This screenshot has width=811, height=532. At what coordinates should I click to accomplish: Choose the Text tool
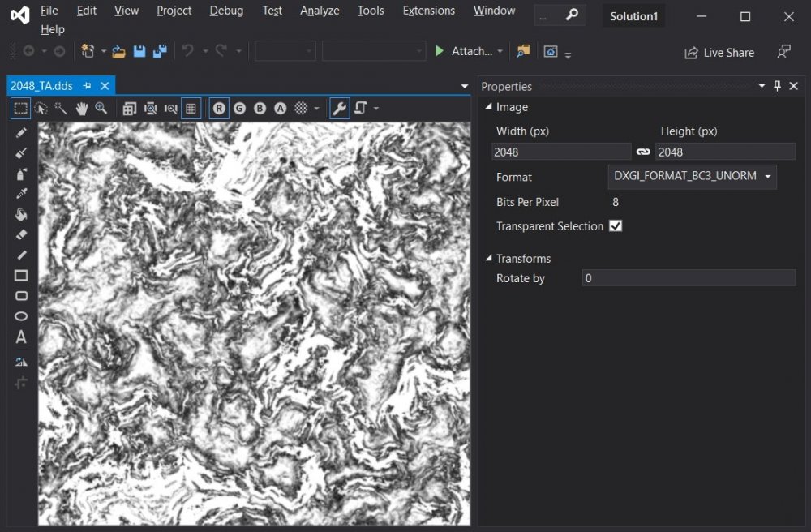[21, 337]
